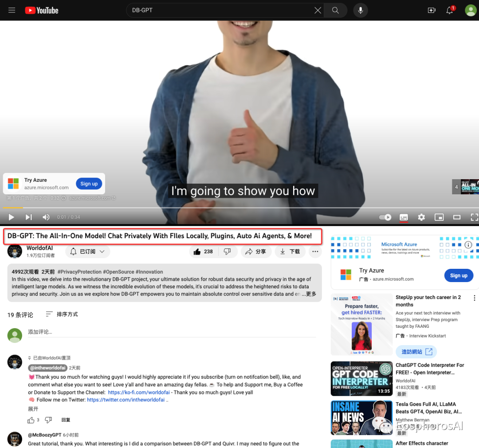Open the azure.microsoft.com ad link under the overlay
Viewport: 479px width, 448px height.
(x=92, y=198)
